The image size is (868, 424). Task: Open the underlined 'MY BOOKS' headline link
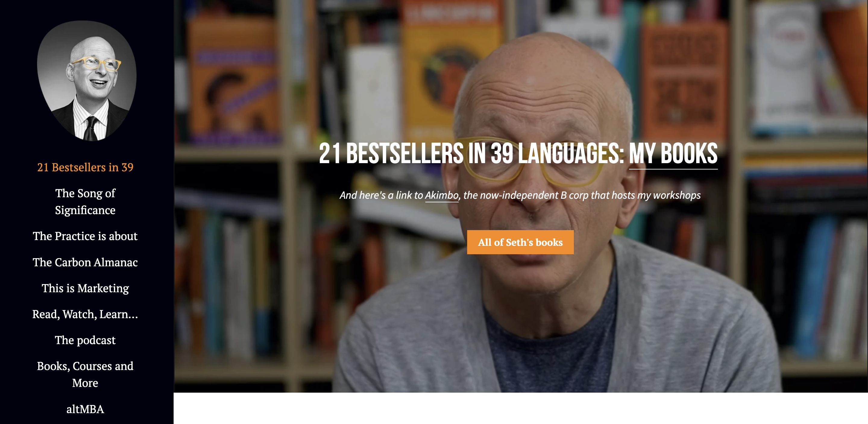(673, 153)
